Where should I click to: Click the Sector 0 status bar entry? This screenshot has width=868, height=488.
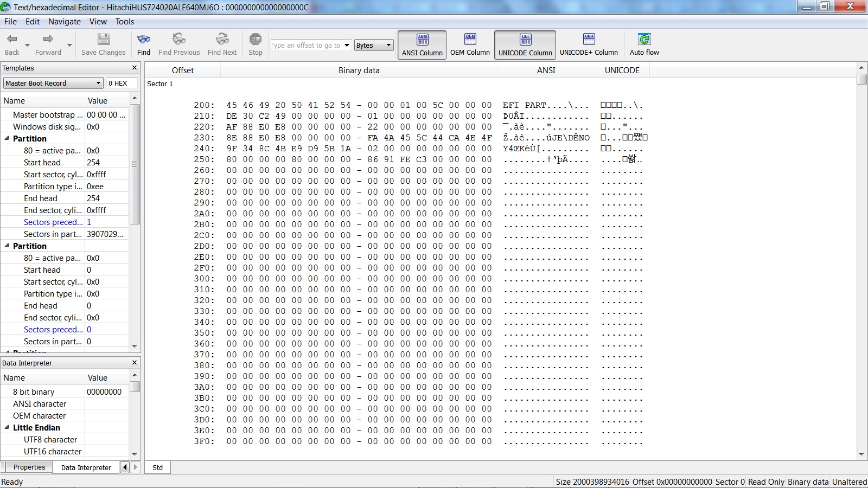click(730, 481)
